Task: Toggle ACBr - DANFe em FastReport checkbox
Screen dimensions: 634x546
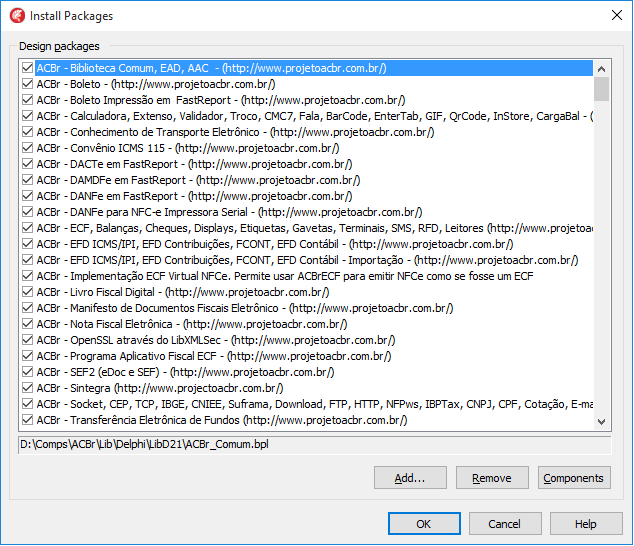Action: coord(27,196)
